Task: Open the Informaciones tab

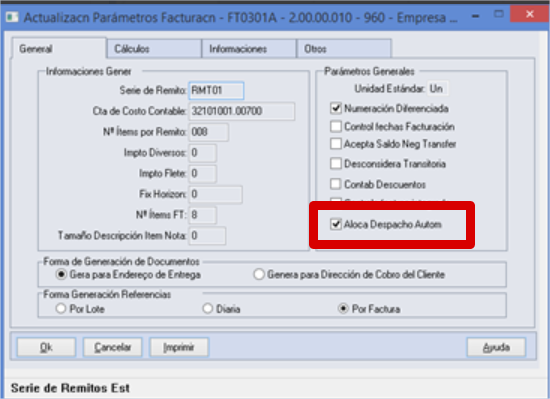Action: pyautogui.click(x=249, y=48)
